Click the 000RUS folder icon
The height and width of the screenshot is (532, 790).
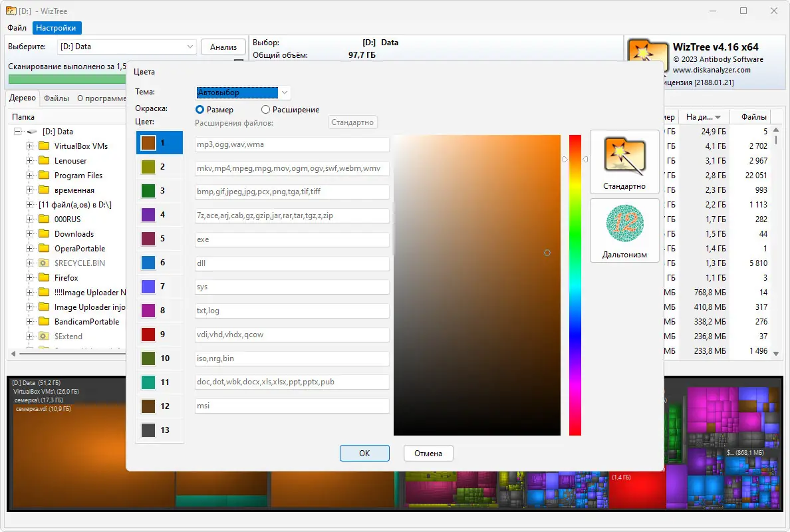pos(44,219)
